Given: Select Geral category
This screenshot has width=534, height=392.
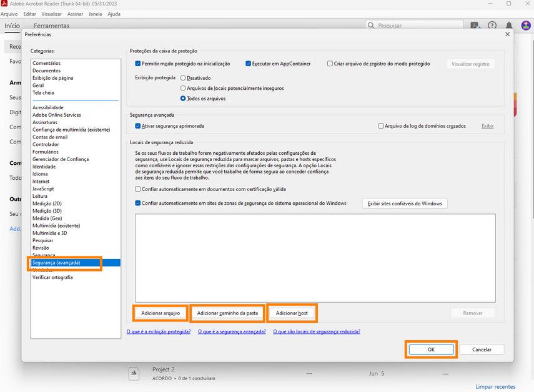Looking at the screenshot, I should click(x=38, y=86).
